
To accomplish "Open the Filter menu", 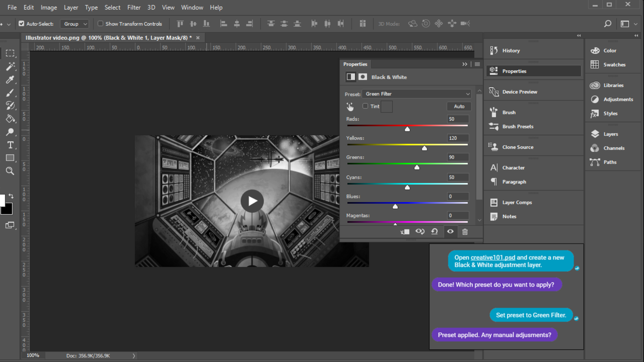I will pos(134,8).
